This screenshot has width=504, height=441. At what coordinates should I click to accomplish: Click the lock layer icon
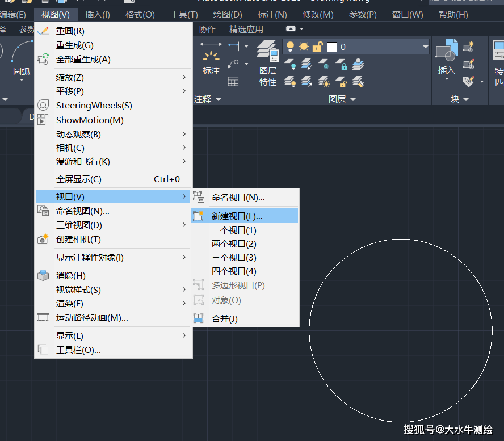[x=341, y=64]
